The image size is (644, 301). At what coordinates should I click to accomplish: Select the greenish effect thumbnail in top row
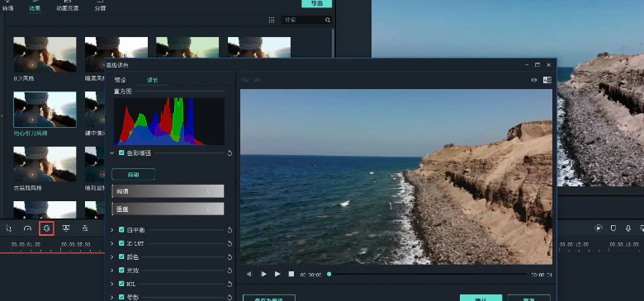187,48
